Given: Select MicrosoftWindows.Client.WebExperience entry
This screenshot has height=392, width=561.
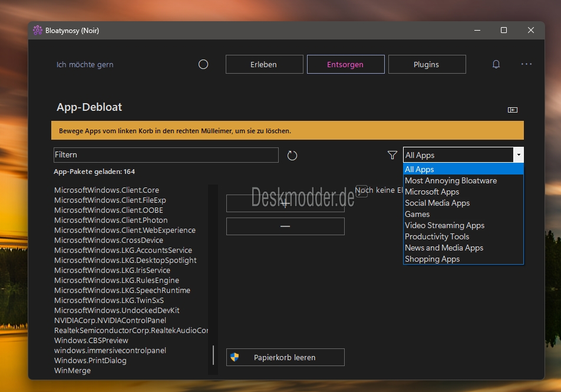Looking at the screenshot, I should [125, 230].
